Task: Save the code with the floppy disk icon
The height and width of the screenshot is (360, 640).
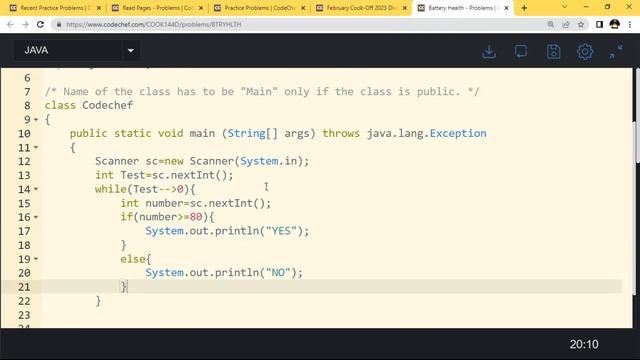Action: (553, 52)
